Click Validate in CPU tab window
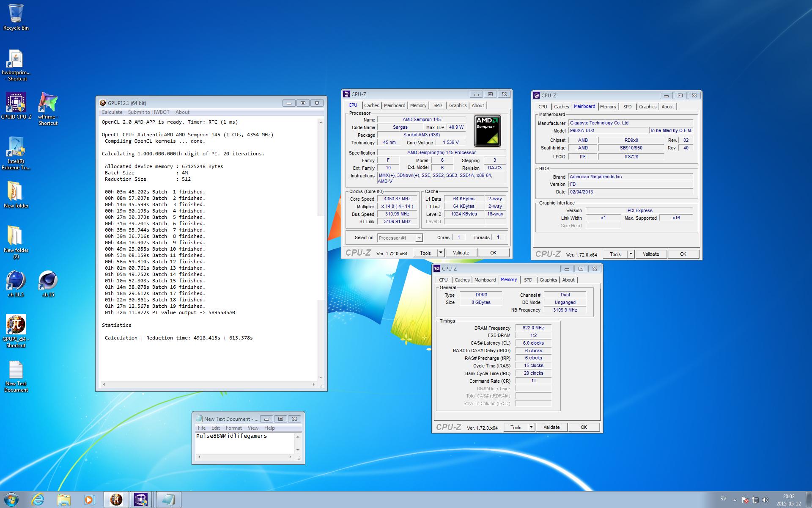Image resolution: width=812 pixels, height=508 pixels. [x=461, y=253]
